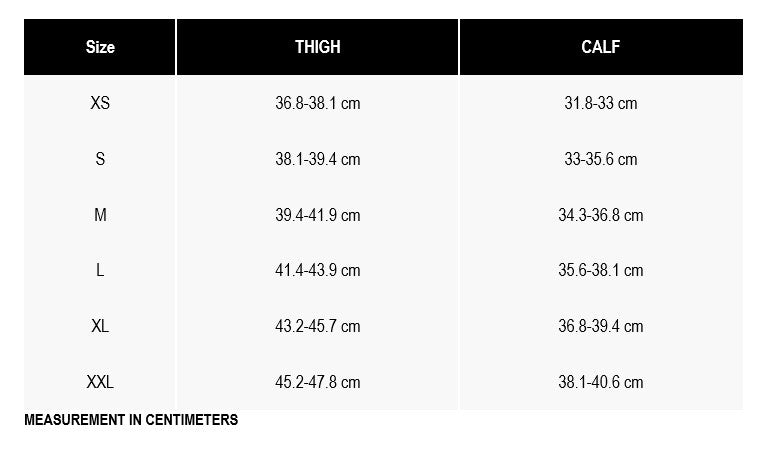The height and width of the screenshot is (469, 759).
Task: Click thigh value 45.2-47.8 cm
Action: pyautogui.click(x=317, y=382)
